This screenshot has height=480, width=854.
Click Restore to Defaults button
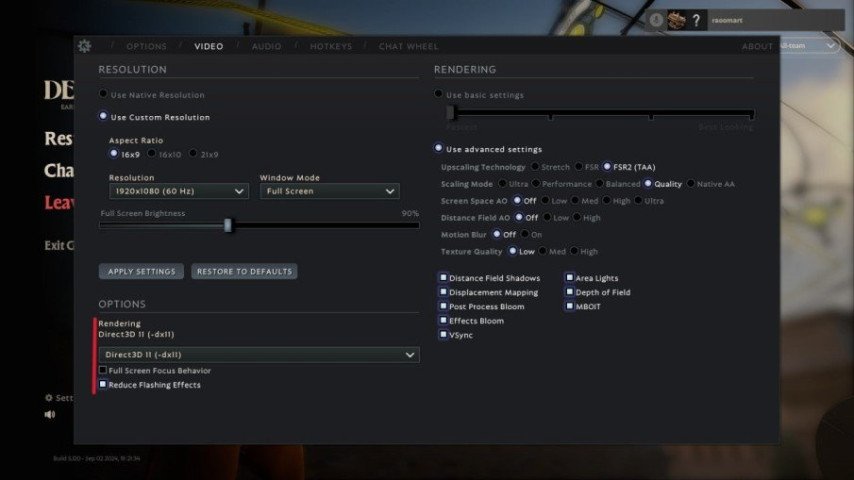(244, 272)
